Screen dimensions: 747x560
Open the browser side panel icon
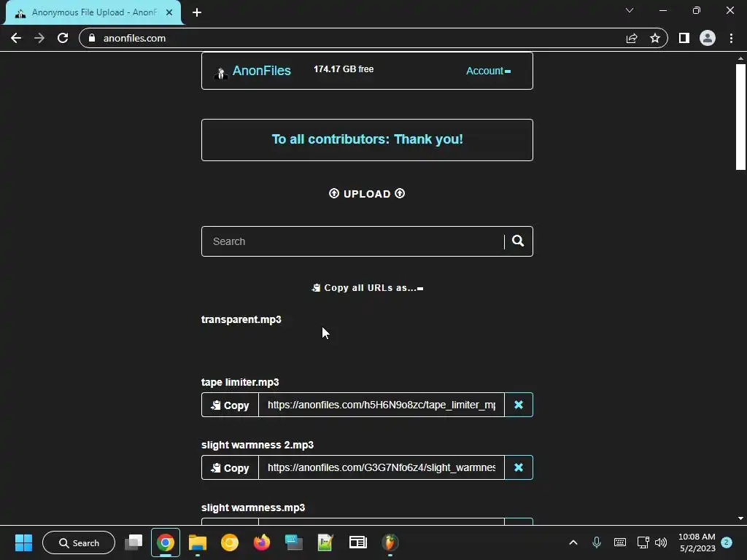click(x=684, y=38)
